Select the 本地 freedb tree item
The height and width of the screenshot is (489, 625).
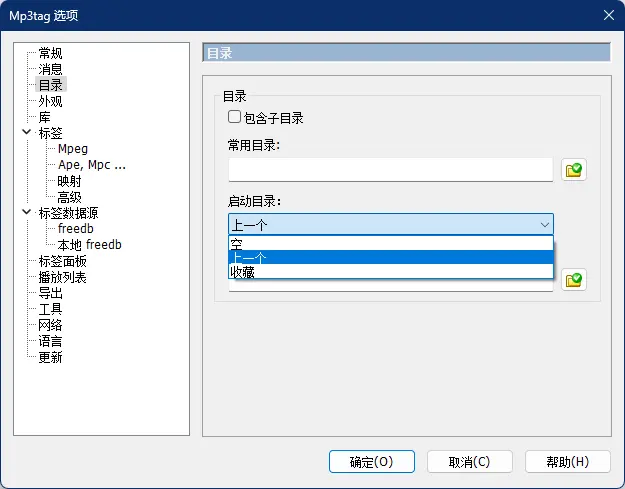tap(89, 245)
